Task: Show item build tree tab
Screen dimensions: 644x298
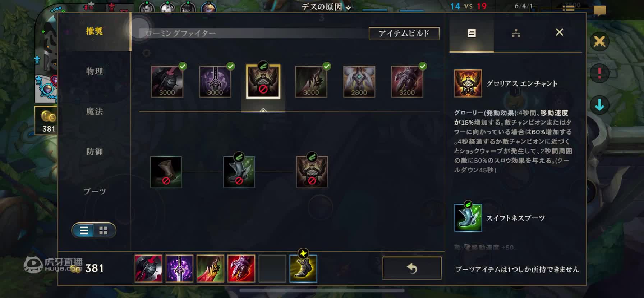Action: tap(516, 33)
